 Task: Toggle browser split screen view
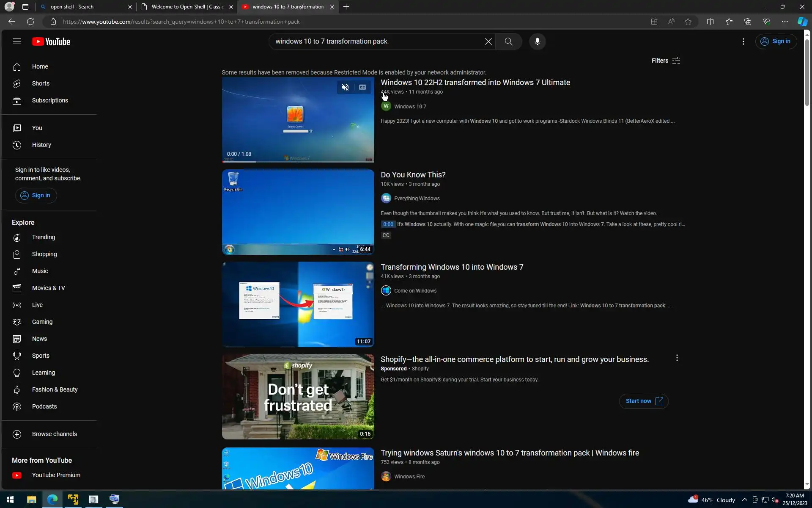tap(710, 22)
